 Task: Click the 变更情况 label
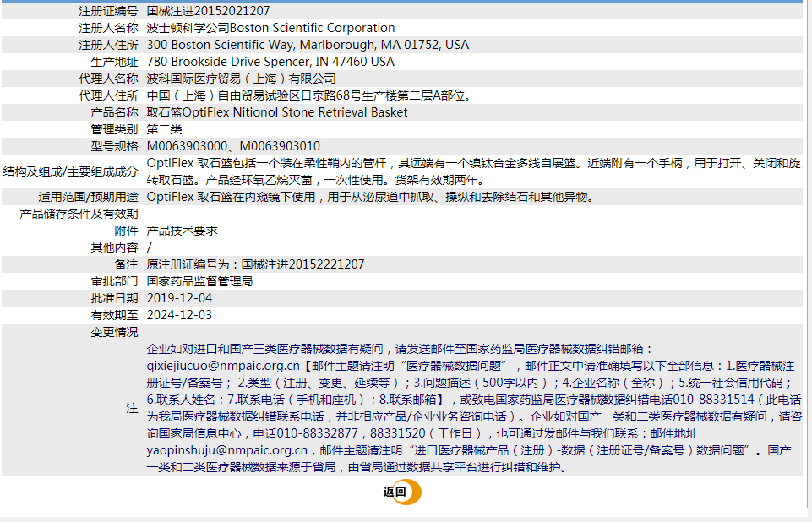point(114,332)
